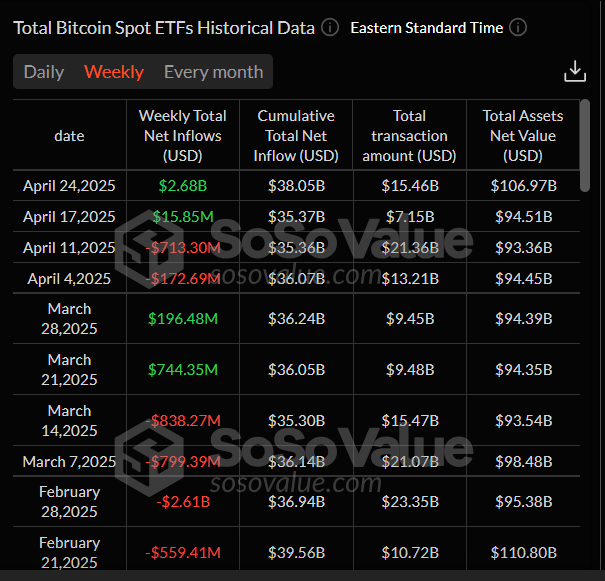
Task: Click Total Bitcoin Spot ETFs Historical Data title
Action: (164, 28)
